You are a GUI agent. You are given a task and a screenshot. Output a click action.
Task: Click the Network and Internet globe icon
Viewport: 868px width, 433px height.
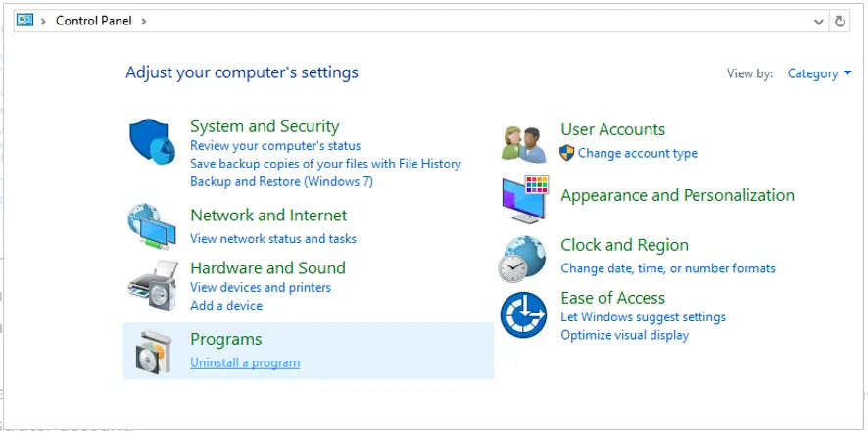152,226
